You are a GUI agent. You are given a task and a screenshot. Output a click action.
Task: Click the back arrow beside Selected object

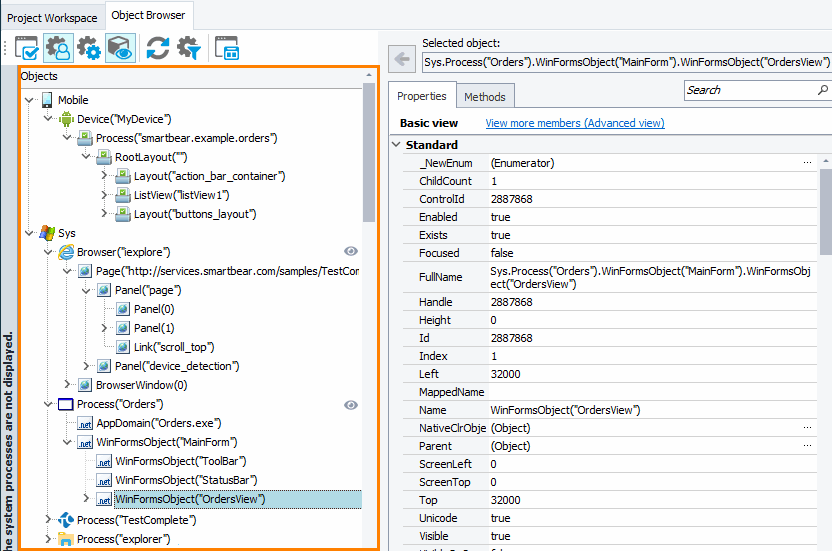[402, 60]
